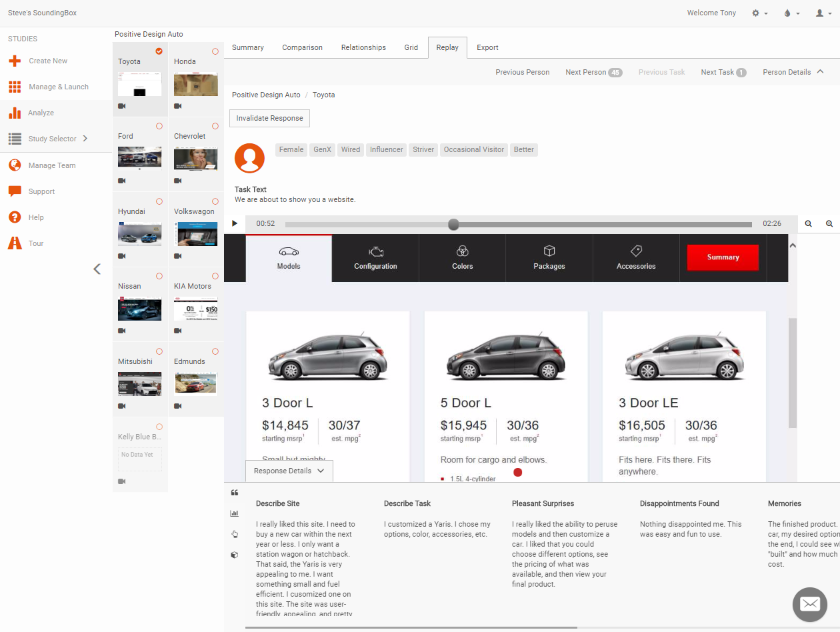The height and width of the screenshot is (632, 840).
Task: Play the session replay
Action: click(x=235, y=224)
